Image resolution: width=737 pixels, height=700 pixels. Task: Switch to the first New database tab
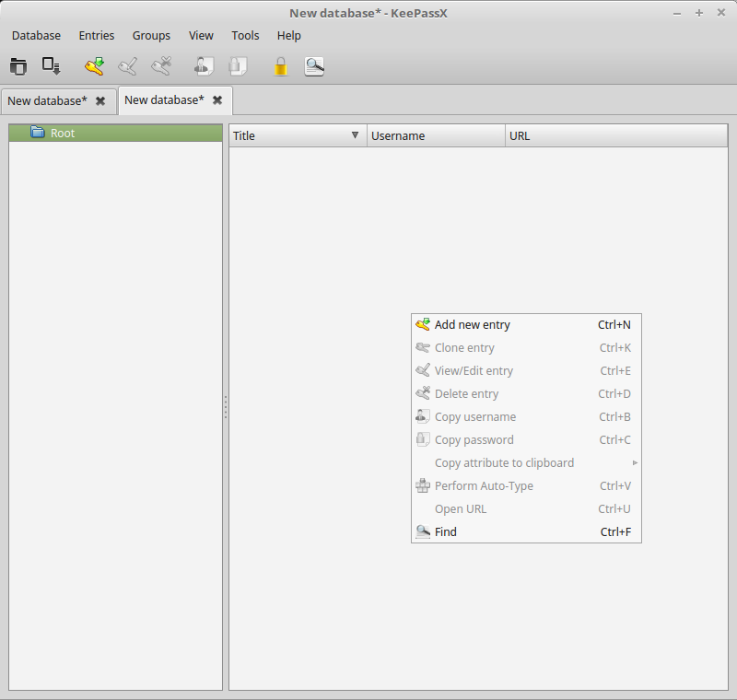pos(47,100)
